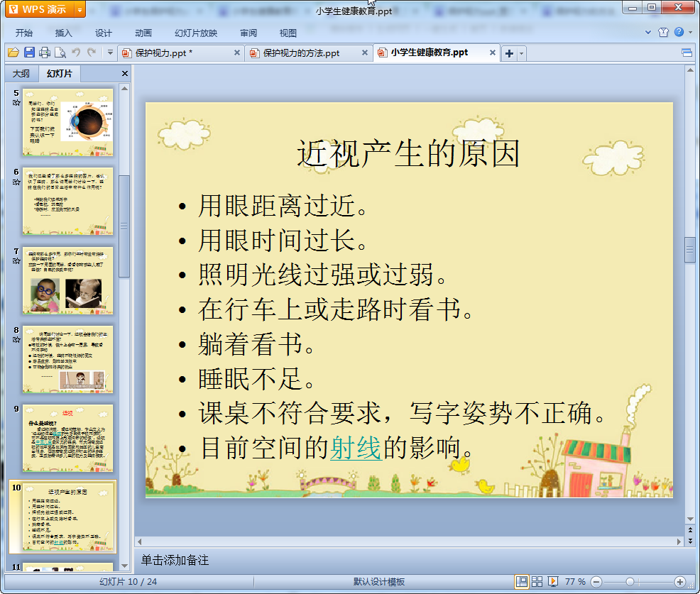Open the window list icon at right of tab bar
This screenshot has width=700, height=594.
pyautogui.click(x=687, y=53)
